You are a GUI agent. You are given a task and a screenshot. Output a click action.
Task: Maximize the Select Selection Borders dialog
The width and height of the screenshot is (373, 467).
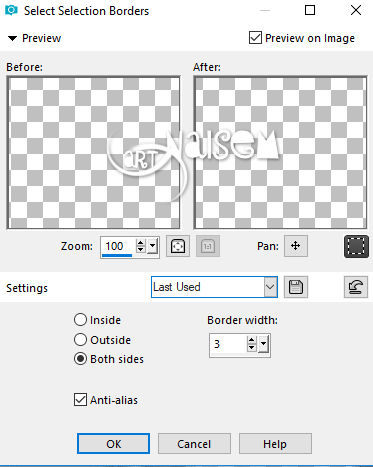(x=310, y=10)
